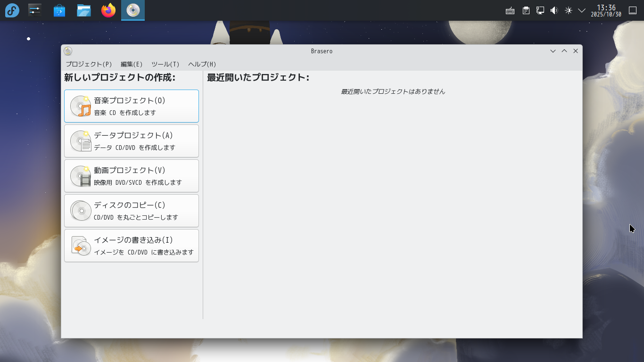The width and height of the screenshot is (644, 362).
Task: Open the 編集(E) menu
Action: pyautogui.click(x=132, y=64)
